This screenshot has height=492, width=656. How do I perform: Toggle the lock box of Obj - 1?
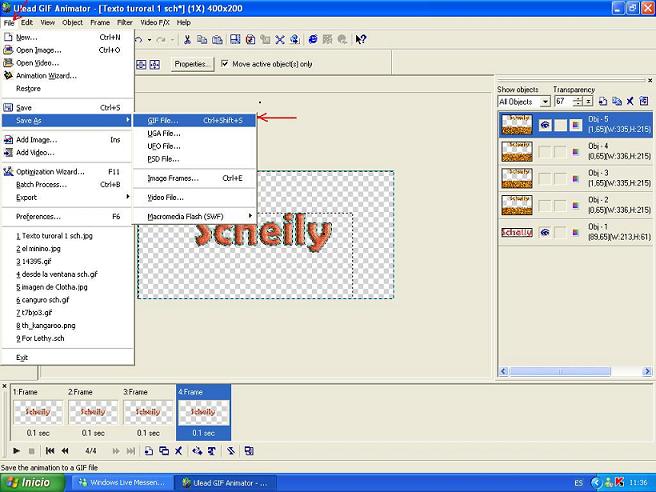point(560,232)
